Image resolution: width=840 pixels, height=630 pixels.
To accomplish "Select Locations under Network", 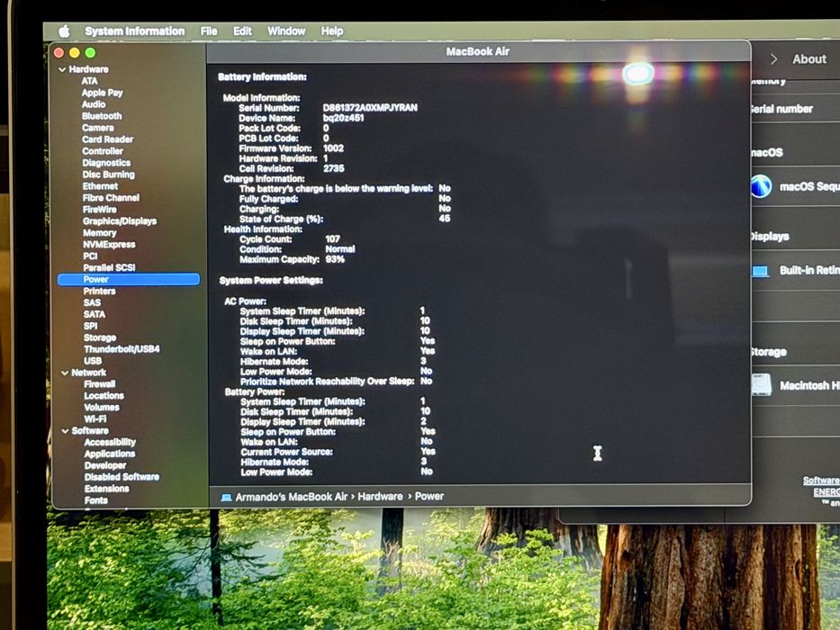I will click(x=104, y=396).
